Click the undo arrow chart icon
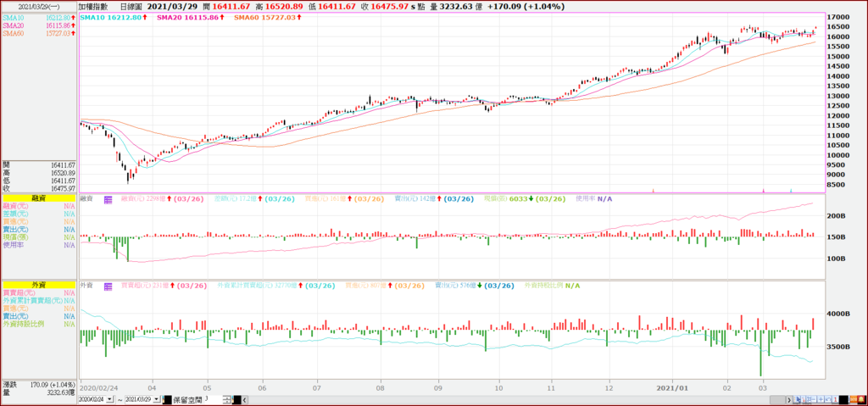868x406 pixels. coord(828,399)
